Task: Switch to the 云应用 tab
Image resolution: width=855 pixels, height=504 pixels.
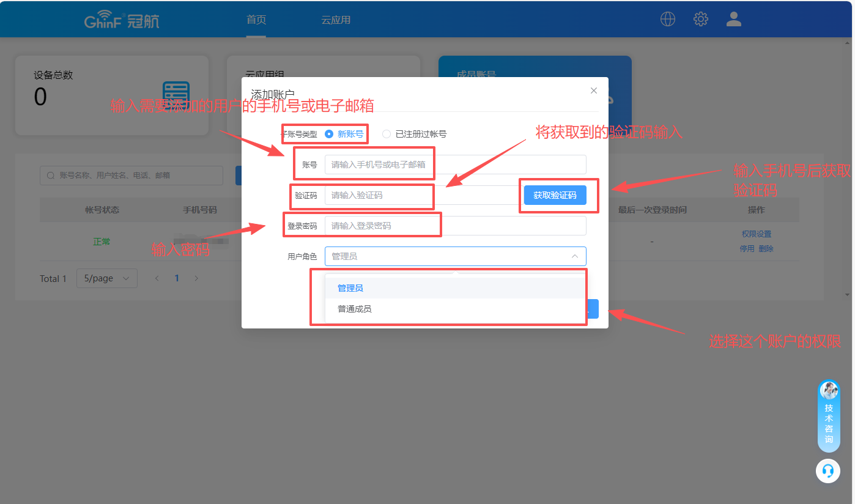Action: click(x=336, y=20)
